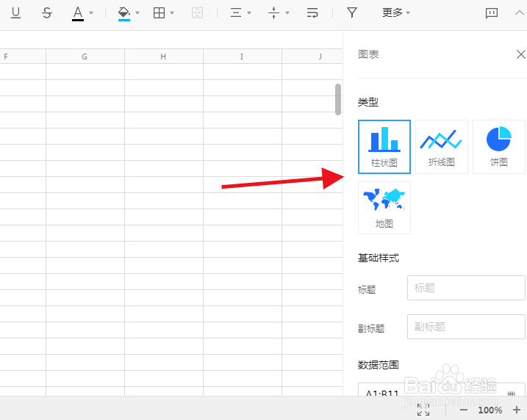Click the data range field A1:B11
Viewport: 527px width, 420px height.
(x=442, y=390)
